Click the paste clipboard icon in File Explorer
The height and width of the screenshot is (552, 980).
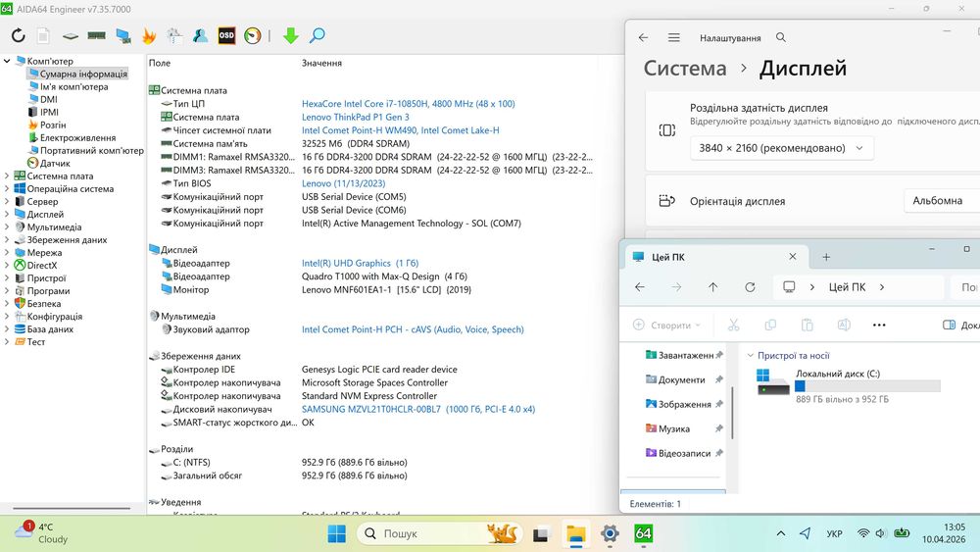[808, 326]
